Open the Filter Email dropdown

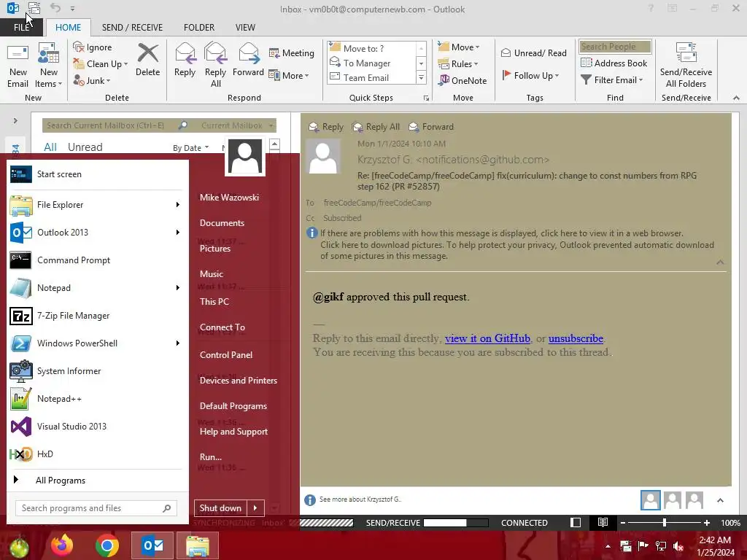pos(612,80)
